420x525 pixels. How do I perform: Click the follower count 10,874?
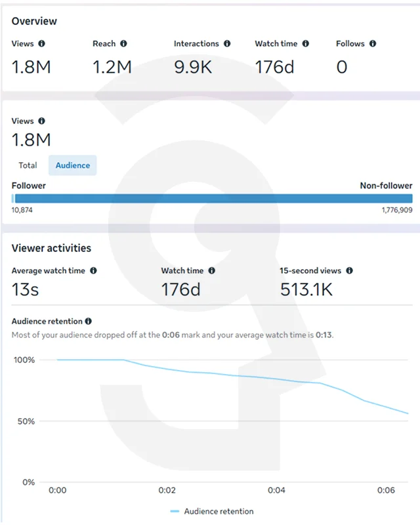(x=22, y=210)
